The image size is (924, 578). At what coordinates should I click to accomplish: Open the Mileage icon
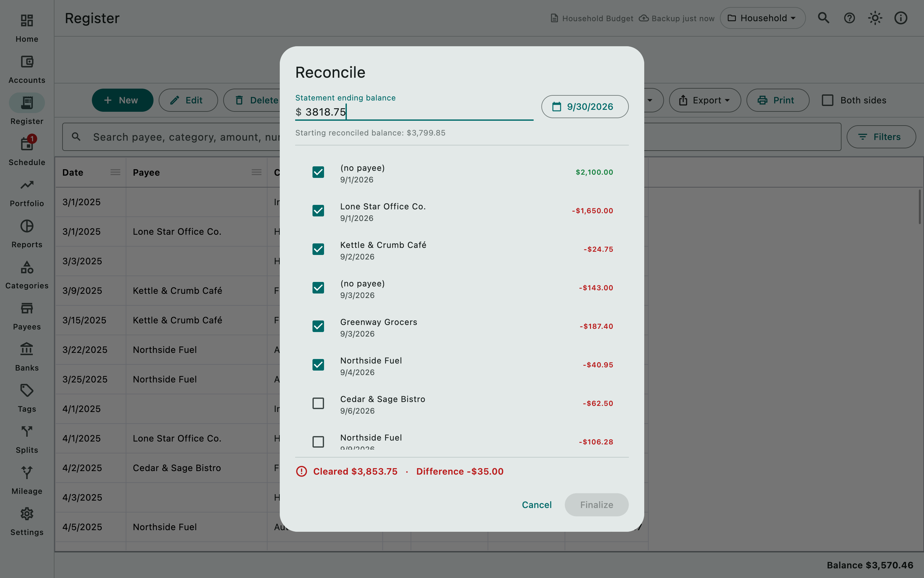point(27,472)
